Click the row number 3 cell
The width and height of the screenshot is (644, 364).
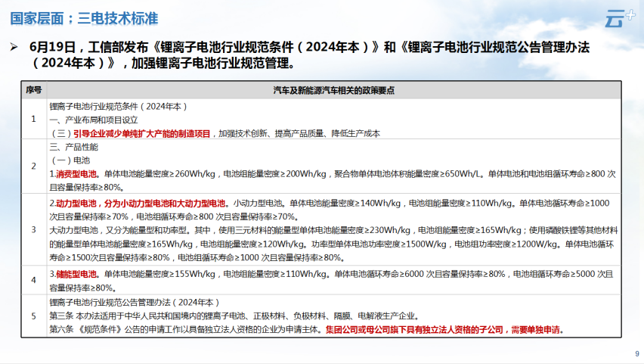click(x=34, y=229)
